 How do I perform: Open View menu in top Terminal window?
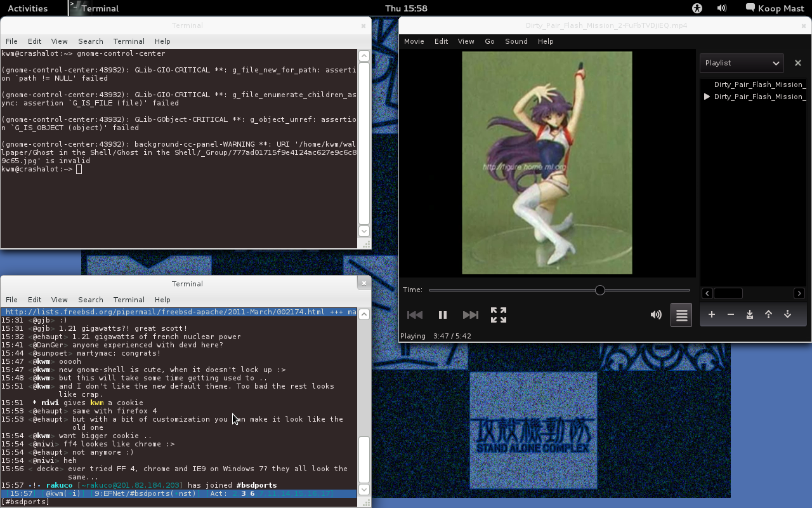click(60, 41)
